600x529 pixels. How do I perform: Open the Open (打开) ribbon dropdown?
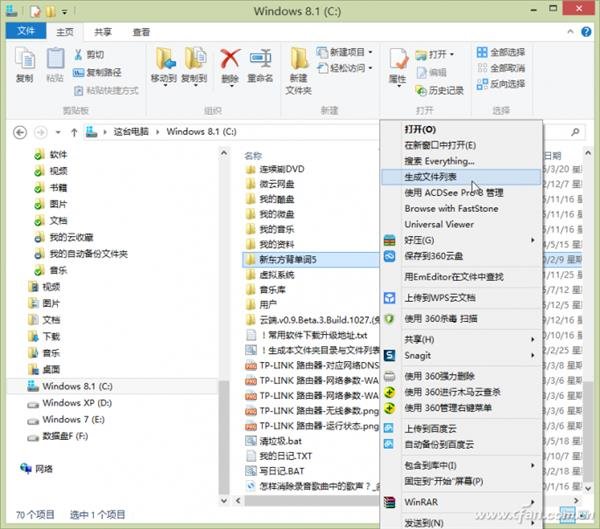(x=435, y=54)
